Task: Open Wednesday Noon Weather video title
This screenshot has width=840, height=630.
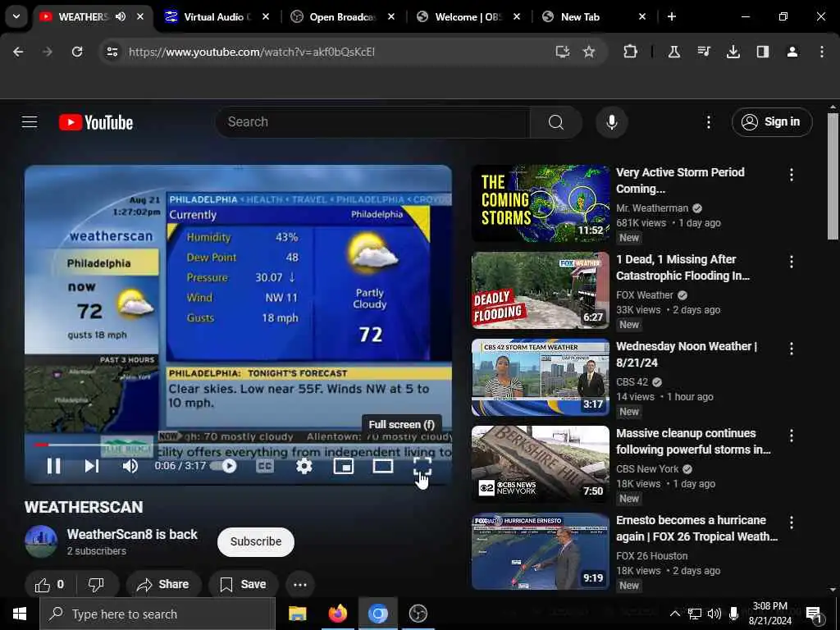Action: pyautogui.click(x=687, y=354)
